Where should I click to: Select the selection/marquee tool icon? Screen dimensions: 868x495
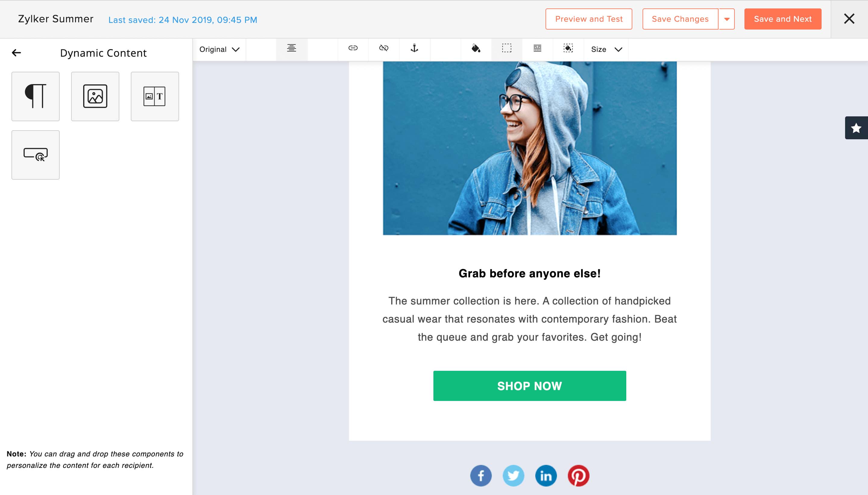click(506, 49)
